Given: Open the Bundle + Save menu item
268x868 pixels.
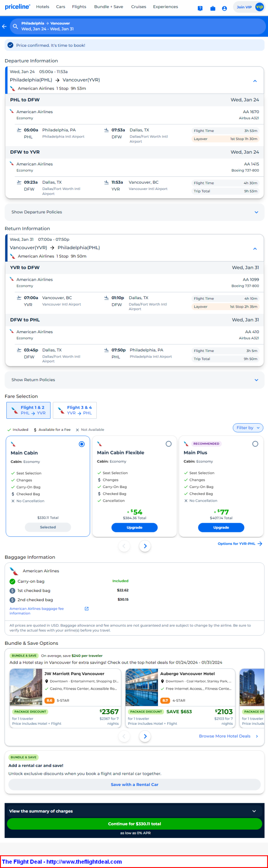Looking at the screenshot, I should [109, 7].
